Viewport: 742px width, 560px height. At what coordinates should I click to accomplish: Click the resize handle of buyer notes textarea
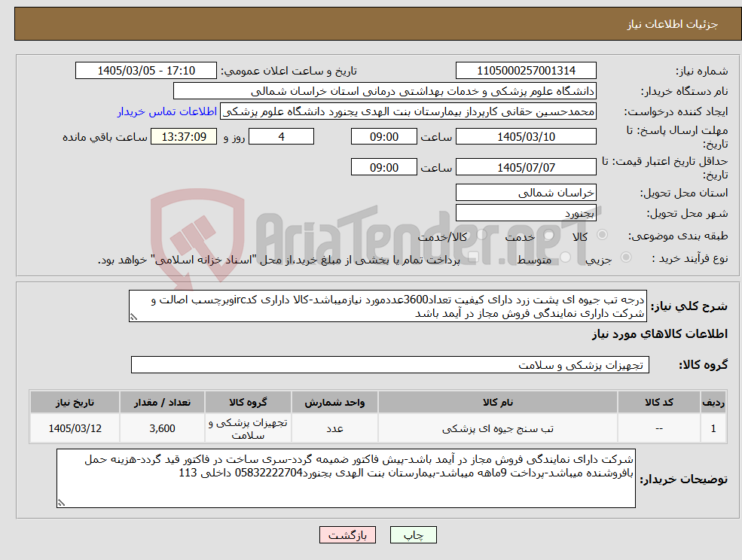click(61, 504)
